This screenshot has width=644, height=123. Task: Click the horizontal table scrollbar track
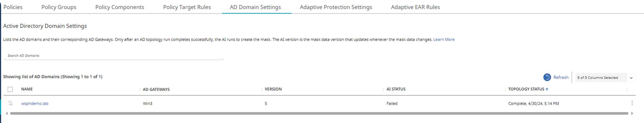[319, 113]
